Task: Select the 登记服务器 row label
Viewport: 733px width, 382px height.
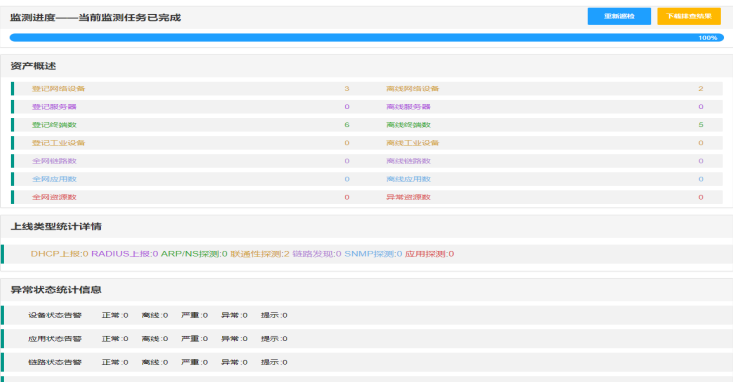Action: click(54, 107)
